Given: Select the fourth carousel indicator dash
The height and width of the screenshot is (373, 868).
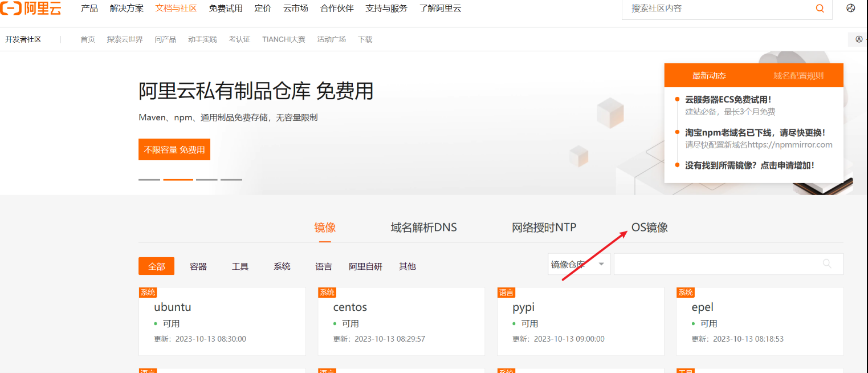Looking at the screenshot, I should (x=231, y=180).
